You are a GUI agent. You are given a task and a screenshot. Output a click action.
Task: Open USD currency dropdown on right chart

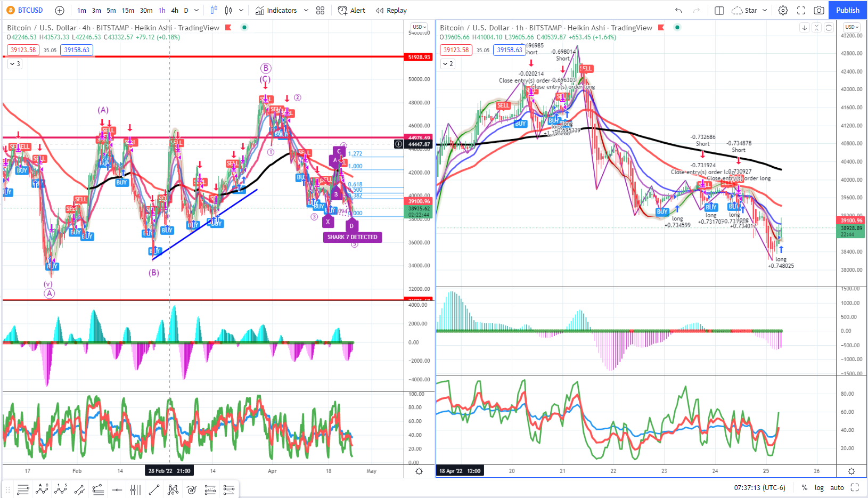pos(852,27)
